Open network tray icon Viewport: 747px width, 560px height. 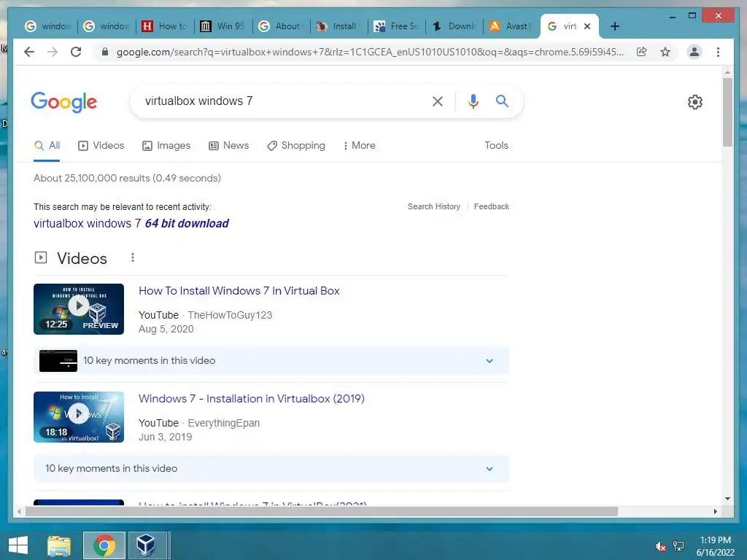[678, 546]
